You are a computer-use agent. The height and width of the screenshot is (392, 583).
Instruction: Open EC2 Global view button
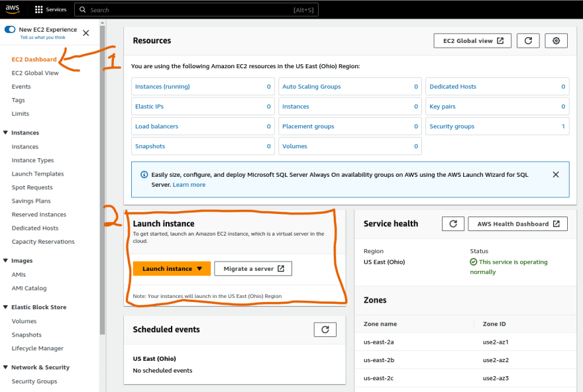pos(472,41)
